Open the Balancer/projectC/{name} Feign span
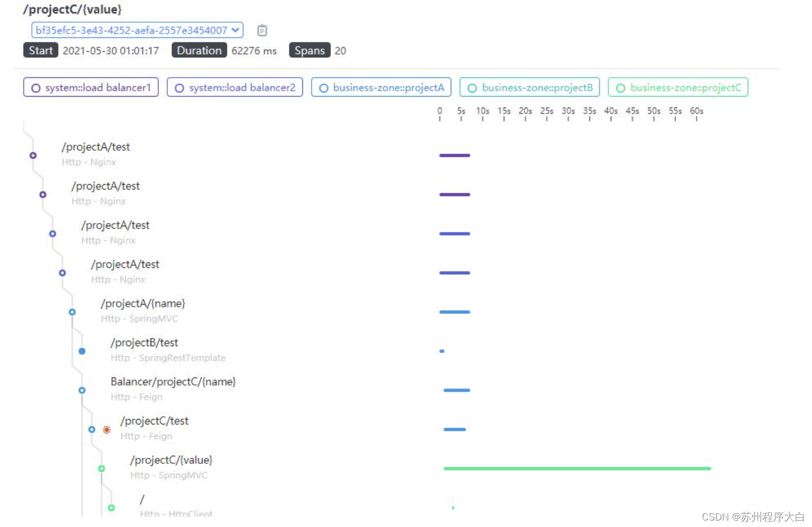812x527 pixels. coord(173,389)
